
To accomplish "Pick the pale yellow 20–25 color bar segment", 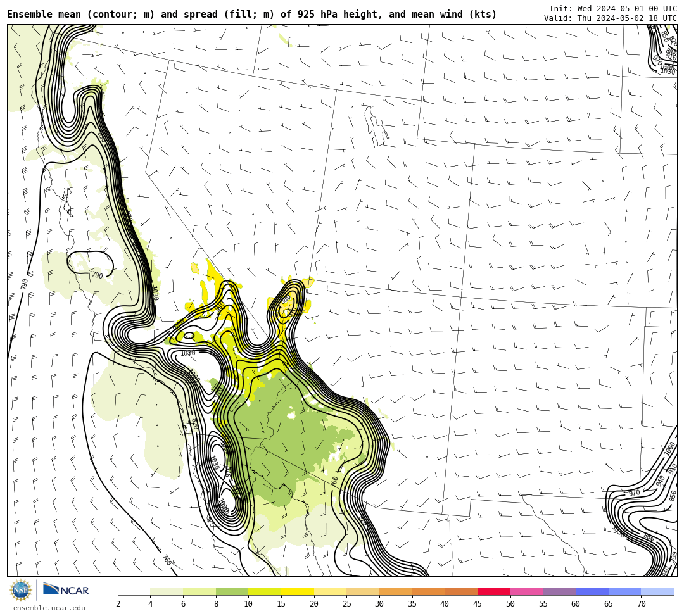I will (x=330, y=591).
